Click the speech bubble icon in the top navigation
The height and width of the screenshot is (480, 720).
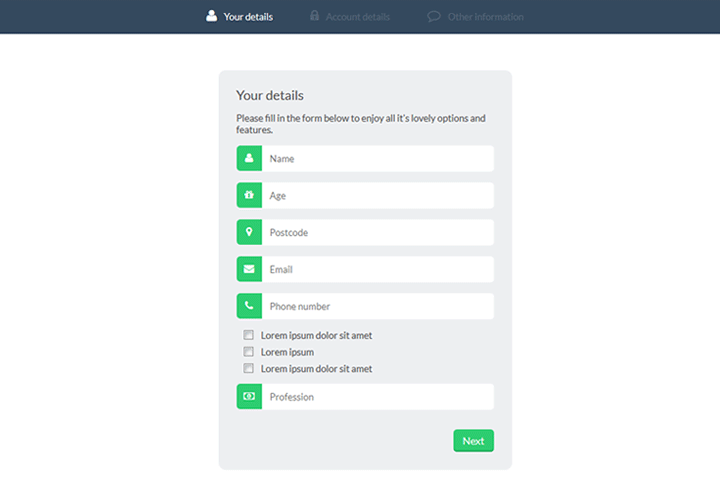click(x=434, y=16)
